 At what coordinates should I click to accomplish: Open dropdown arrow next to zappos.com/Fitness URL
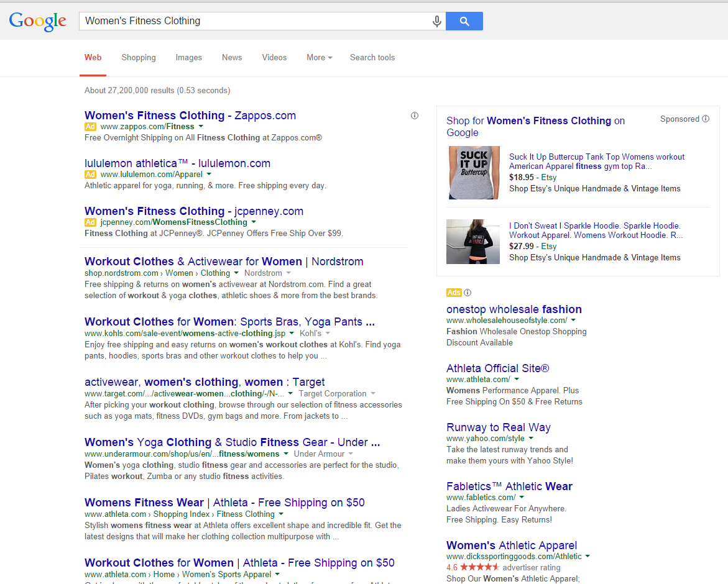pos(201,127)
